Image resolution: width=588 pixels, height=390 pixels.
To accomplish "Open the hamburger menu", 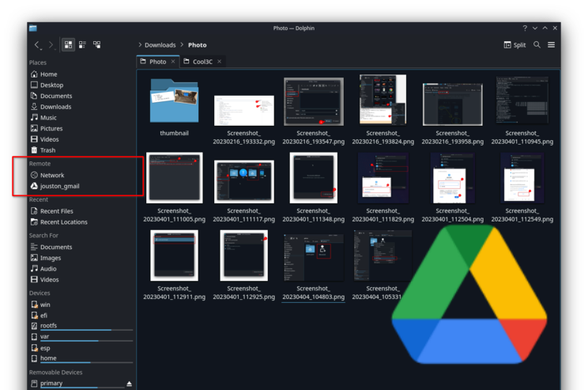I will pyautogui.click(x=552, y=44).
